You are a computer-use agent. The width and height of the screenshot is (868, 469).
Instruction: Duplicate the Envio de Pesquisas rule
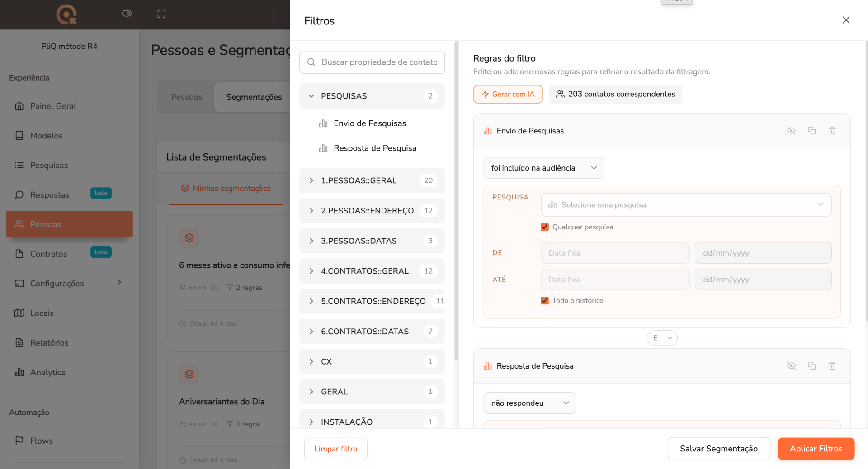[811, 131]
